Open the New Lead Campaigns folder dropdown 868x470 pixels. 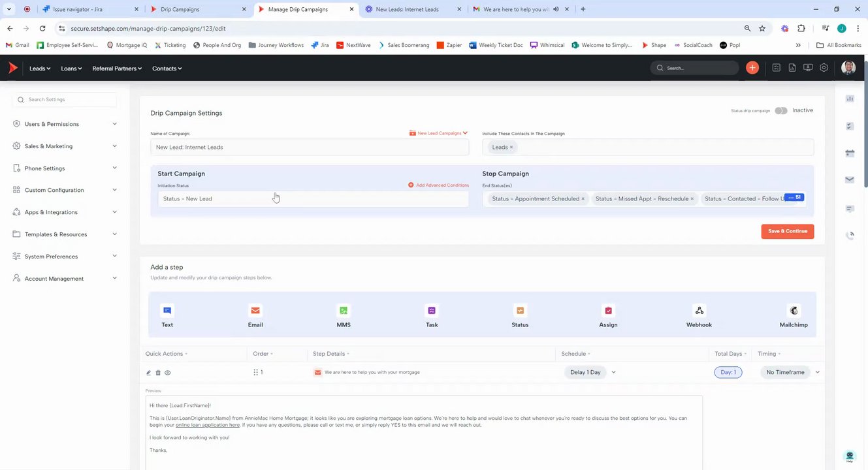tap(439, 133)
